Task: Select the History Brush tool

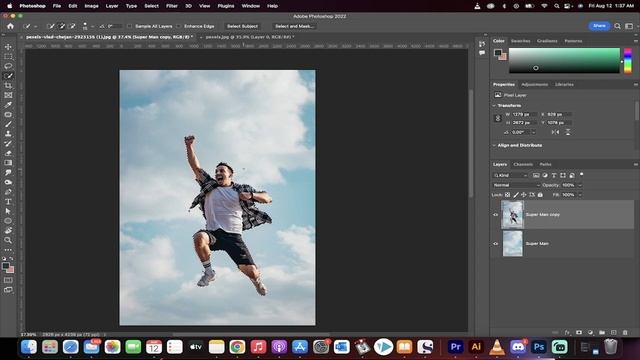Action: tap(8, 144)
